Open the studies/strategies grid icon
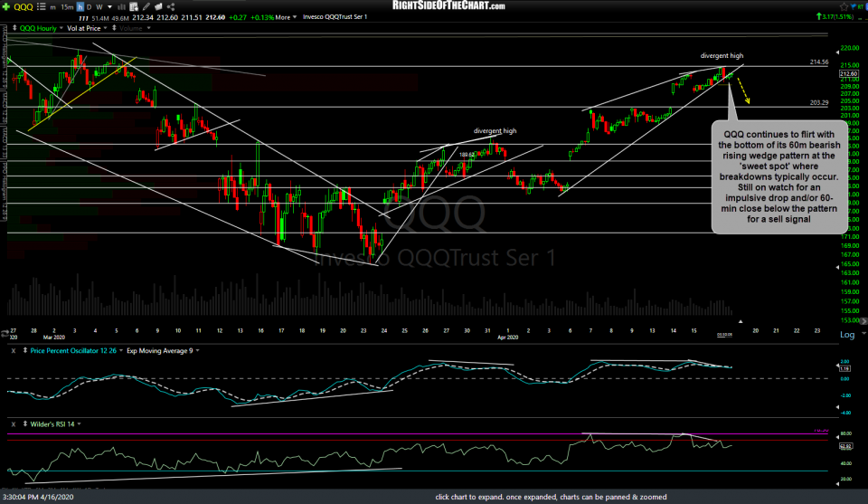The image size is (868, 504). click(134, 6)
